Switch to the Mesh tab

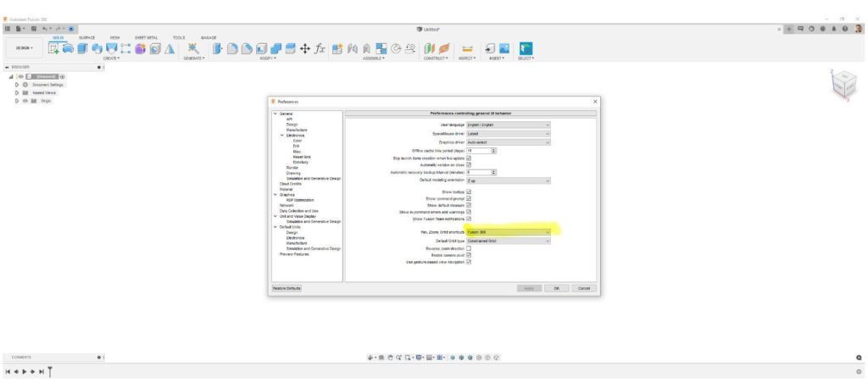coord(114,37)
